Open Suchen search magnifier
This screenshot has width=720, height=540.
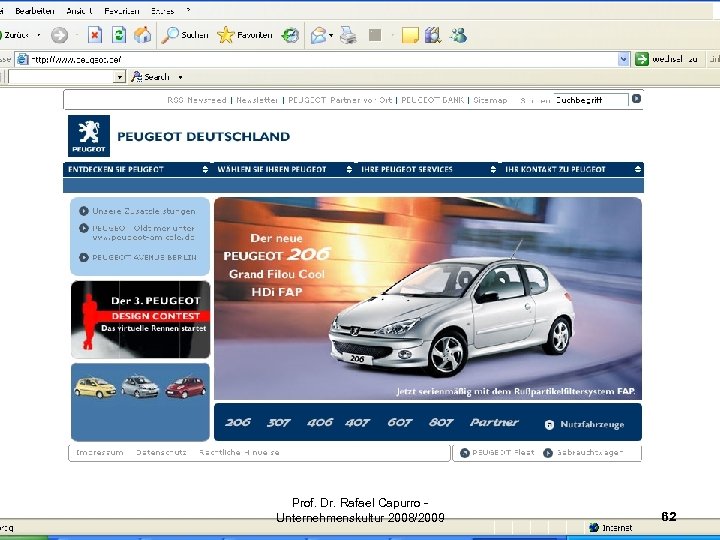[x=185, y=35]
